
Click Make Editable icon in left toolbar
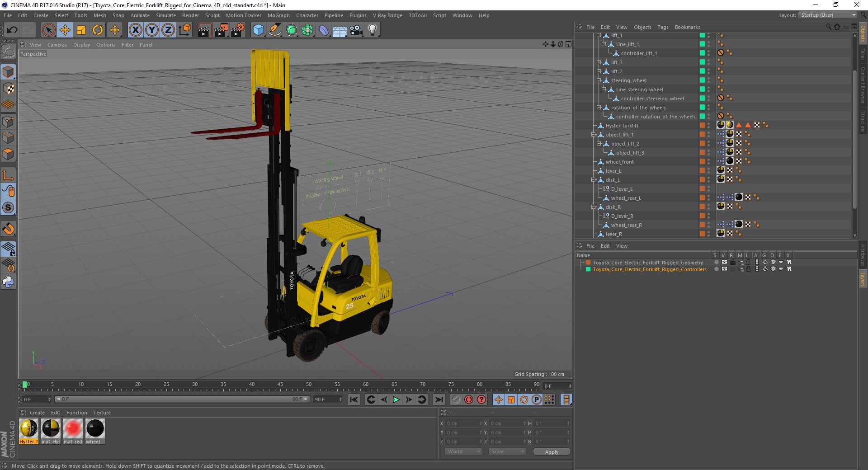(8, 52)
